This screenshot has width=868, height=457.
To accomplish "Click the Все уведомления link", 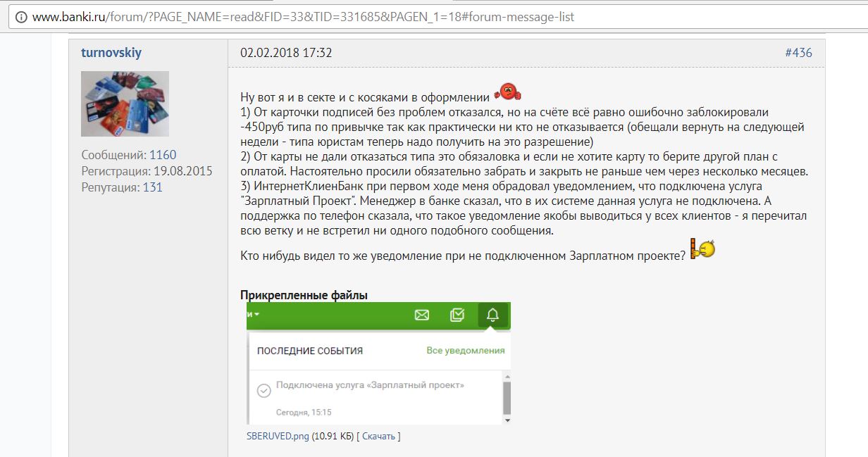I will tap(465, 351).
